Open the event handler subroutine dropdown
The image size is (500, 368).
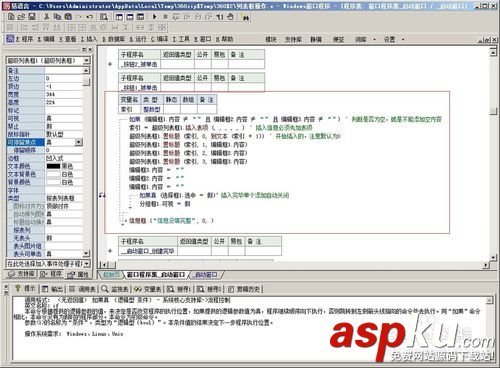pos(87,264)
